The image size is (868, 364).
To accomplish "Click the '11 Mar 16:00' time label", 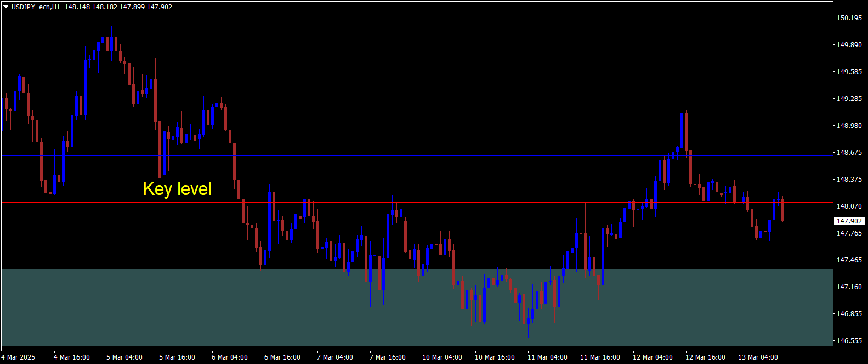I will 600,357.
